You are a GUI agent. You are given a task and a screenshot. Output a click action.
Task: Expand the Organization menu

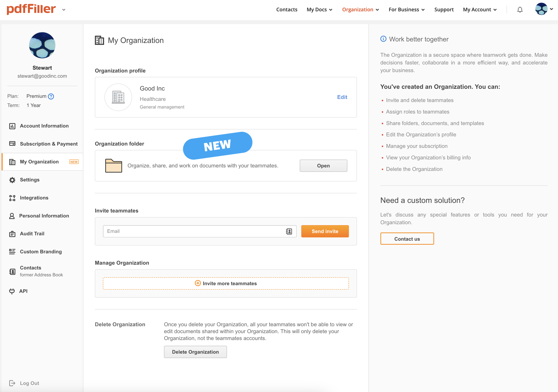pyautogui.click(x=360, y=10)
